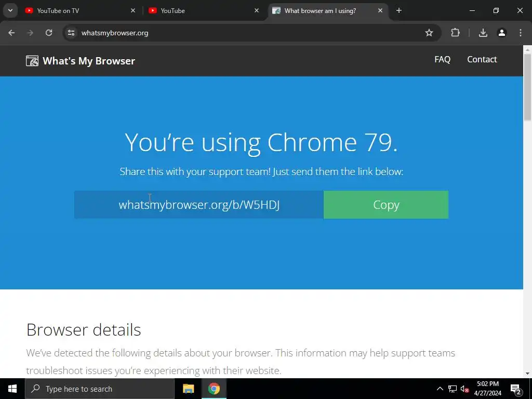The width and height of the screenshot is (532, 399).
Task: Click the green Copy button
Action: tap(386, 205)
